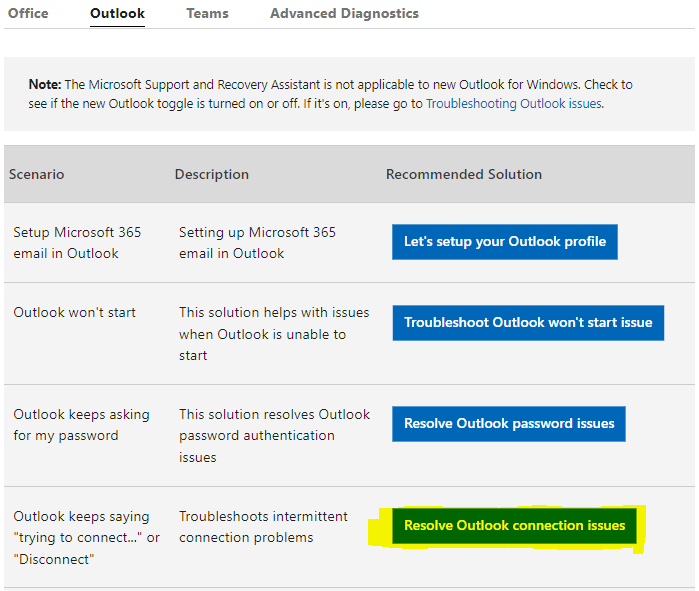Click 'Troubleshoots intermittent connection problems' description
699x591 pixels.
click(263, 527)
